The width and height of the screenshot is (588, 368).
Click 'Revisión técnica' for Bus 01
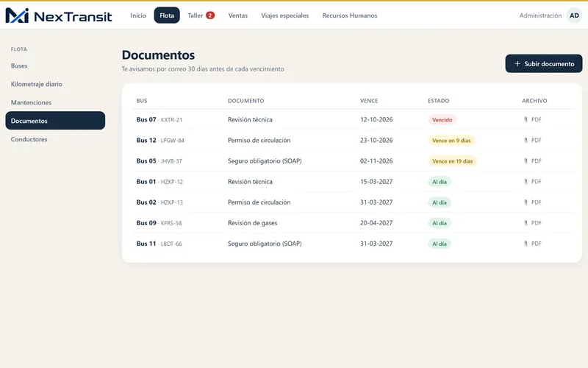click(250, 181)
